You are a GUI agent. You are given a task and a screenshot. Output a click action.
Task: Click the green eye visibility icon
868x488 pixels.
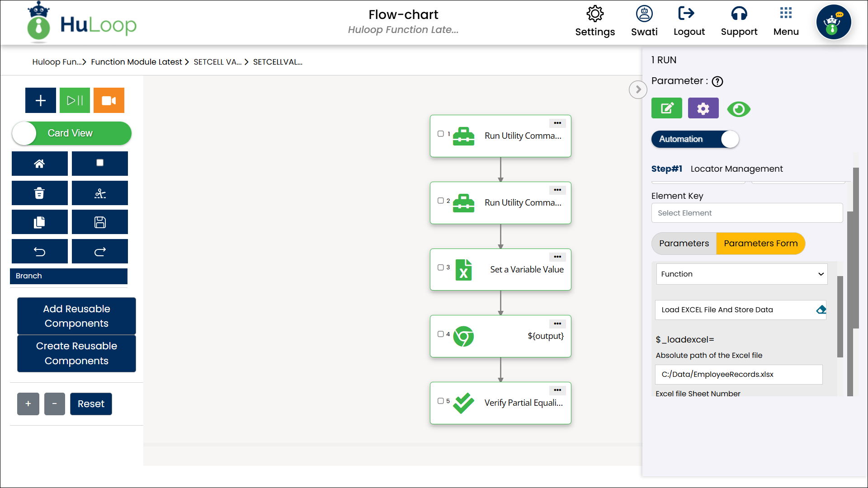pyautogui.click(x=739, y=109)
